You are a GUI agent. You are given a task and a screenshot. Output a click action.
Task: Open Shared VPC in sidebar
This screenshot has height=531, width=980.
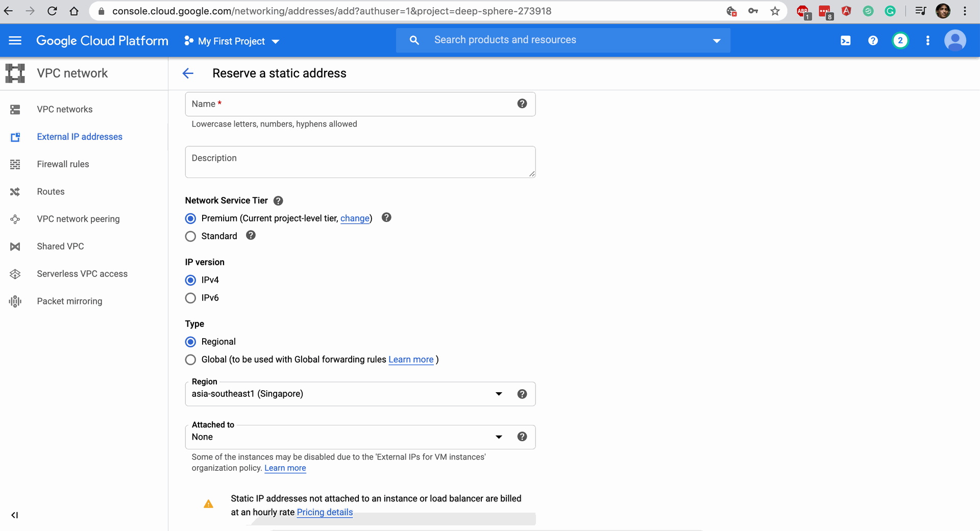[x=60, y=246]
